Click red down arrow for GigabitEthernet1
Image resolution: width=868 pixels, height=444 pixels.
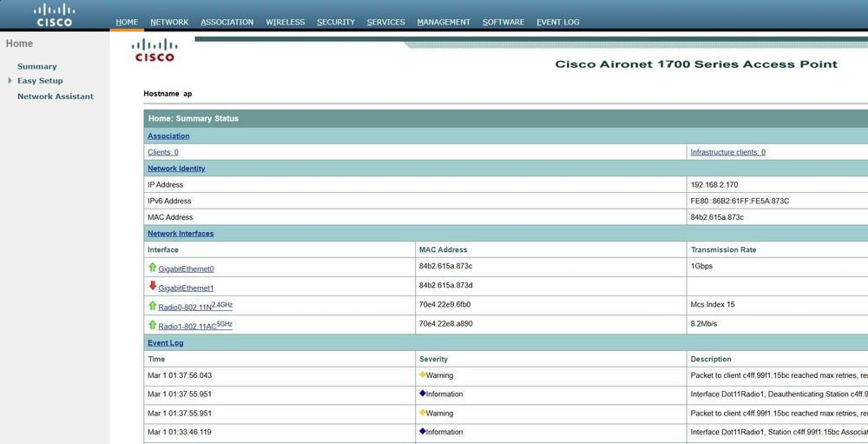[x=152, y=286]
